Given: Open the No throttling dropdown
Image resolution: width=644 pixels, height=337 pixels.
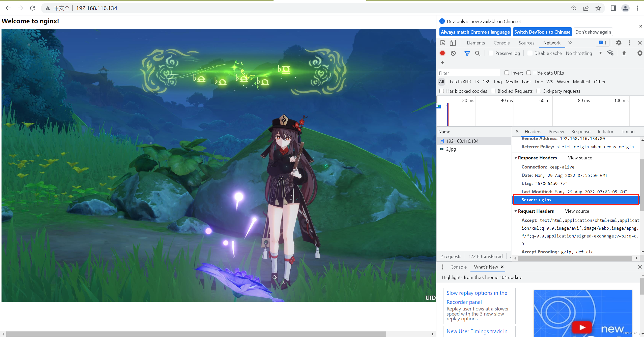Looking at the screenshot, I should pos(584,53).
